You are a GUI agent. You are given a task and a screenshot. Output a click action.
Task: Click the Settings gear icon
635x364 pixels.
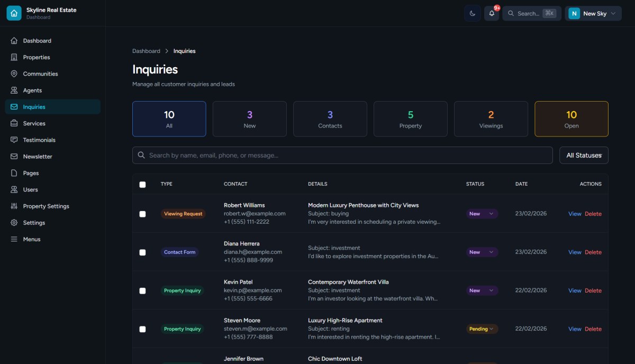[x=14, y=223]
